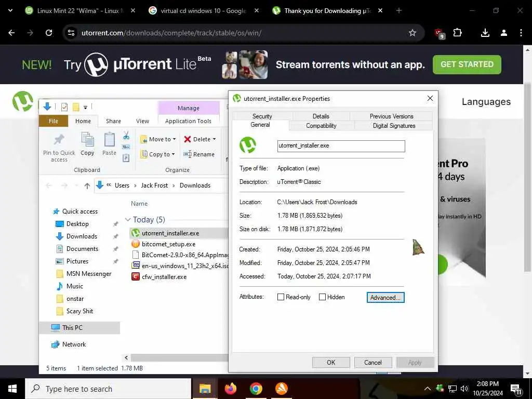532x399 pixels.
Task: Reload the uTorrent page
Action: [49, 33]
